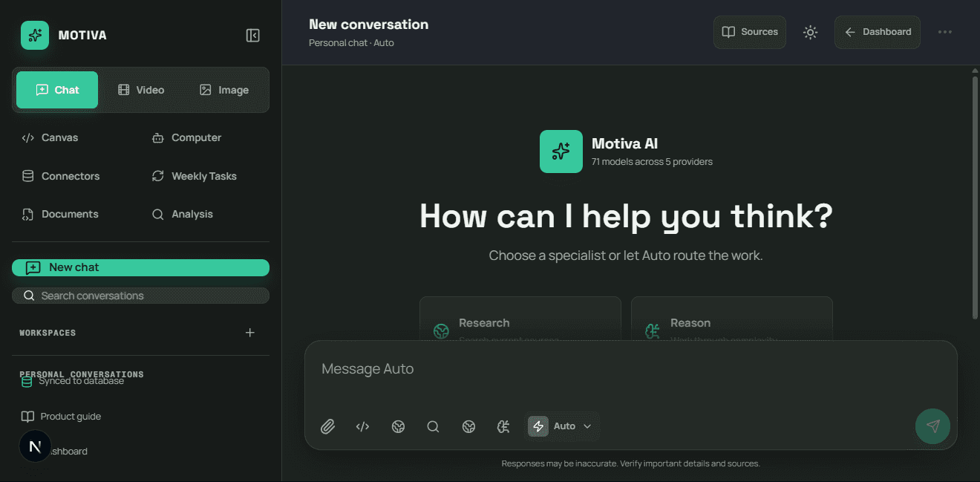Click the Choose a specialist subtitle text
Image resolution: width=980 pixels, height=482 pixels.
pyautogui.click(x=626, y=255)
